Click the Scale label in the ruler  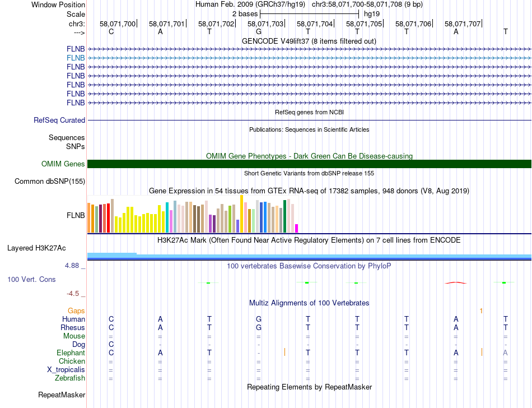tap(76, 14)
